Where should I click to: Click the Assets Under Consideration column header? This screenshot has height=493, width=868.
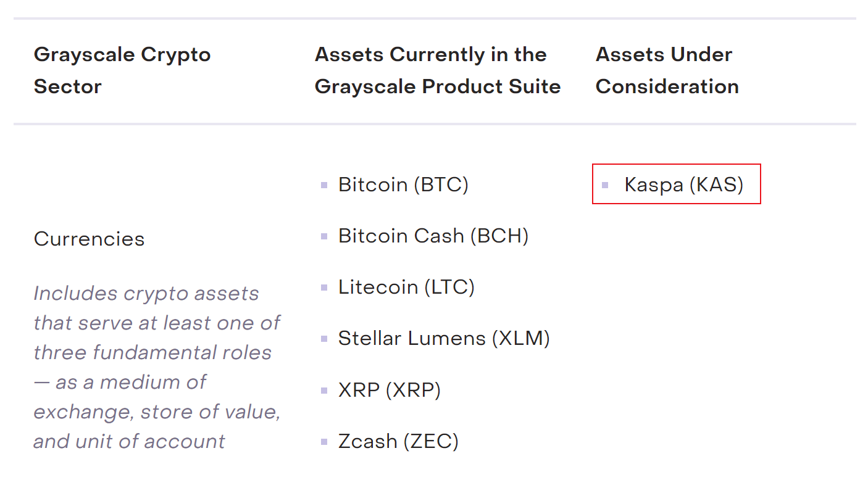point(667,70)
